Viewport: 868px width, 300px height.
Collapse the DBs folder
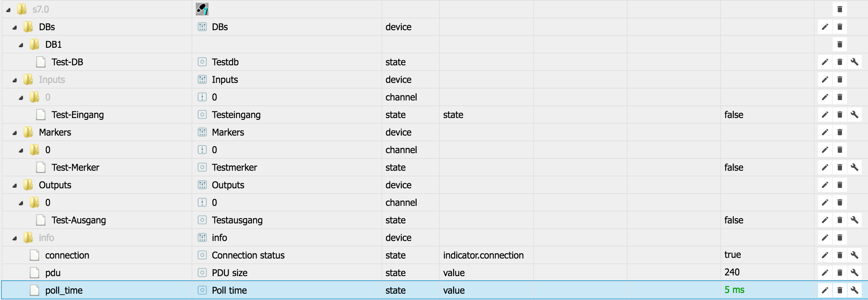pyautogui.click(x=15, y=28)
